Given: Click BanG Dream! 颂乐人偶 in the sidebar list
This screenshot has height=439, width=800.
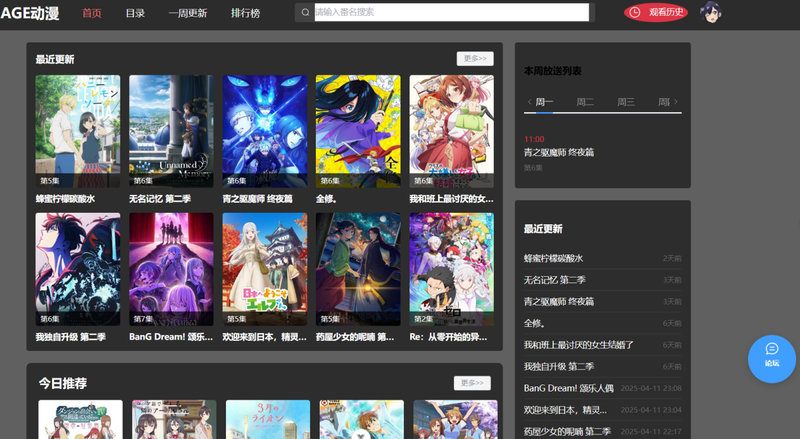Looking at the screenshot, I should pos(568,388).
